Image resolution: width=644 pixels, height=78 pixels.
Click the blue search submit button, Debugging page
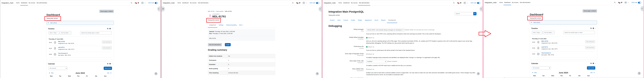click(475, 14)
